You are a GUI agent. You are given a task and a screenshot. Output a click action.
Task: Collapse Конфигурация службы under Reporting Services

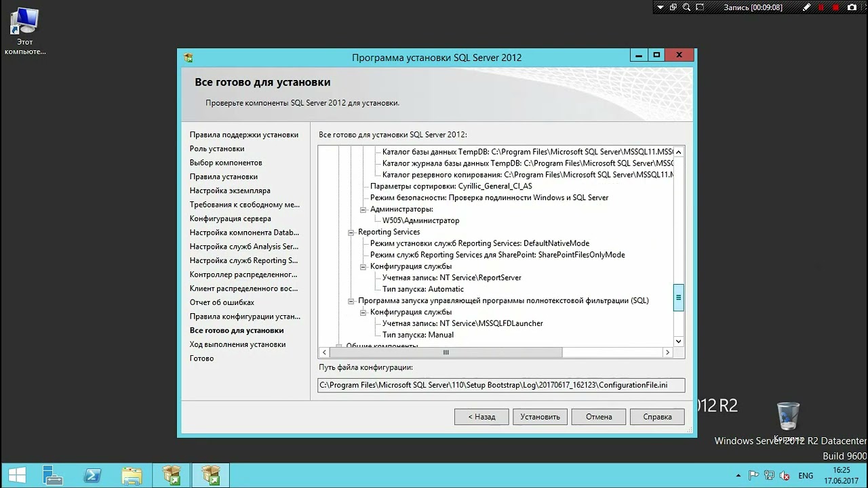[363, 267]
